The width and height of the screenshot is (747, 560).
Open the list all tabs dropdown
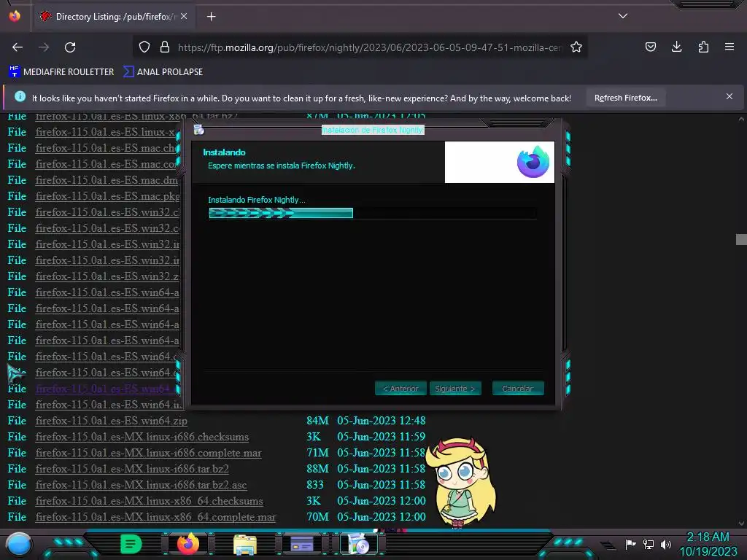tap(623, 16)
